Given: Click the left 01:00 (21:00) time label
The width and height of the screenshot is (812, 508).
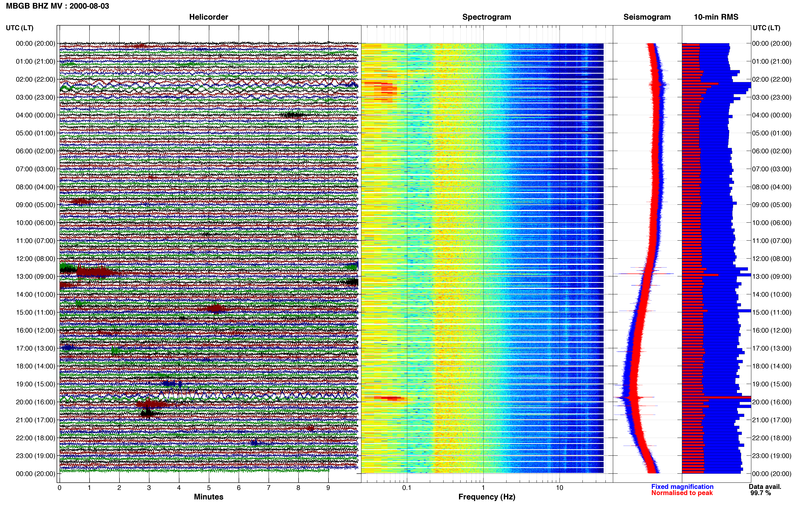Looking at the screenshot, I should pos(36,61).
